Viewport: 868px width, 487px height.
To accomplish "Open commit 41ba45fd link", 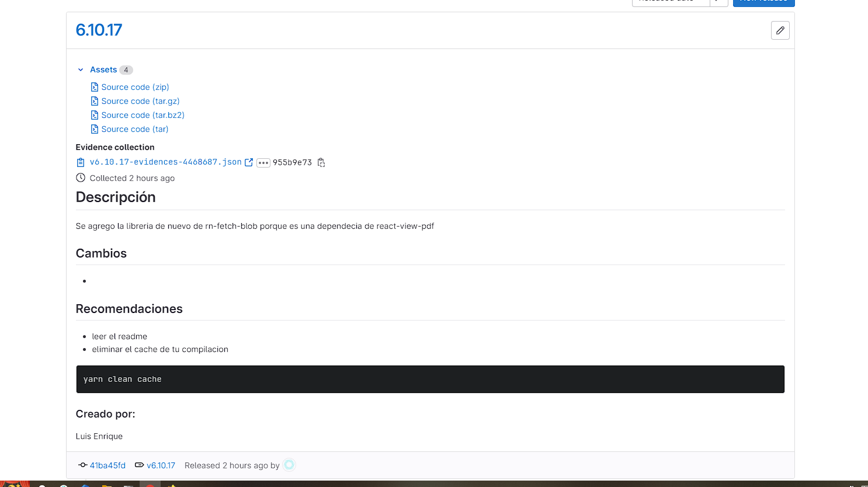I will [x=107, y=465].
